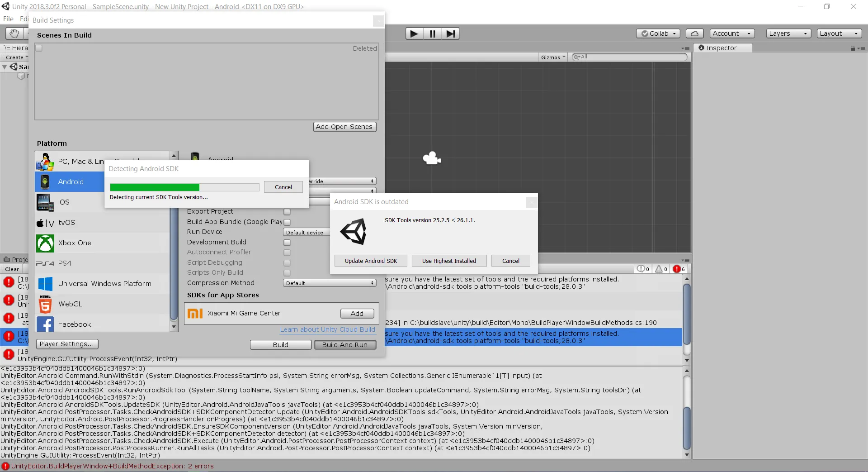This screenshot has height=472, width=868.
Task: Click the Unity logo in the title bar
Action: click(x=5, y=6)
